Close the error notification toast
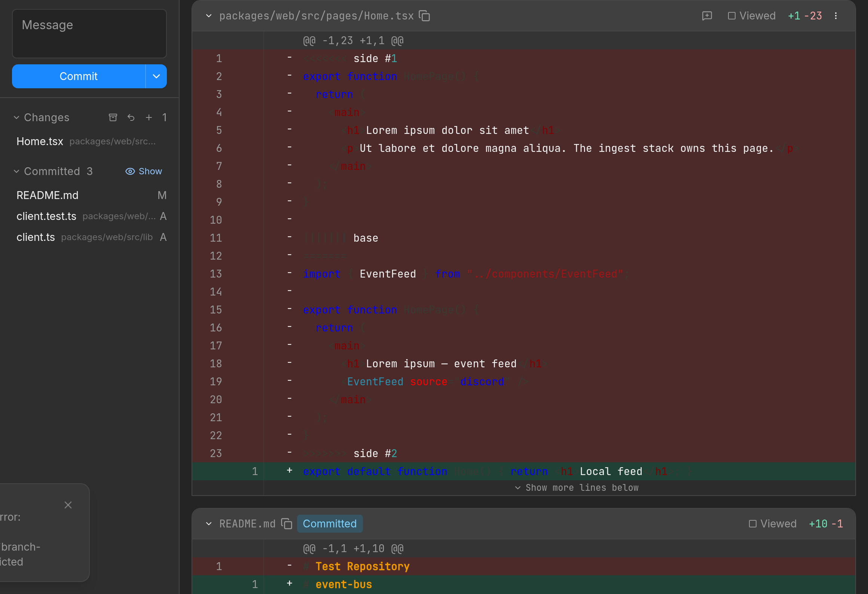Image resolution: width=868 pixels, height=594 pixels. (x=68, y=505)
